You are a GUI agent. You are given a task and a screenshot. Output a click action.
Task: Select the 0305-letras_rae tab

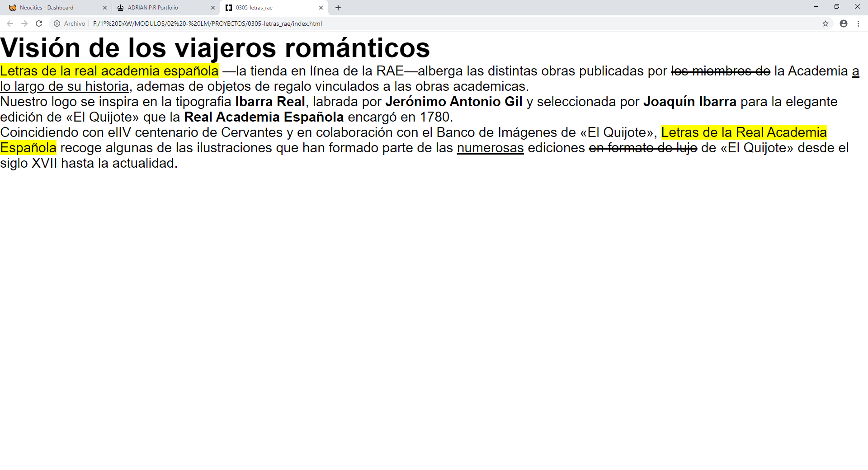click(274, 8)
